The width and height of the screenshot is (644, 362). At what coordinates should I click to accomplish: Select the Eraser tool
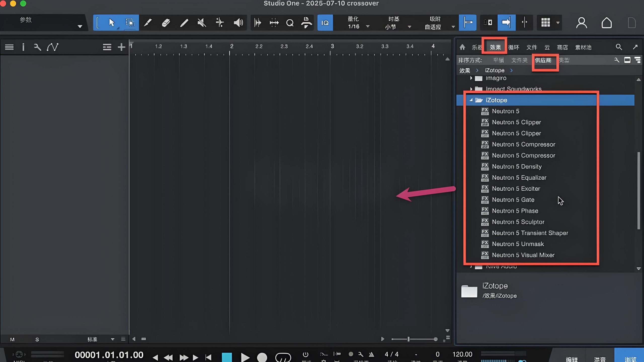(166, 23)
